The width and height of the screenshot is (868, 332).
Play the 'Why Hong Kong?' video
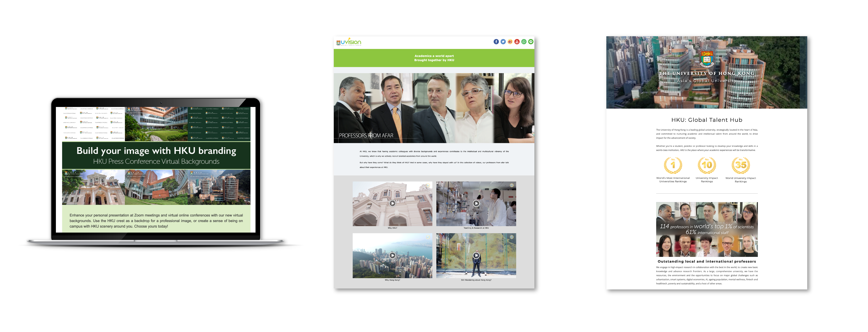coord(392,255)
